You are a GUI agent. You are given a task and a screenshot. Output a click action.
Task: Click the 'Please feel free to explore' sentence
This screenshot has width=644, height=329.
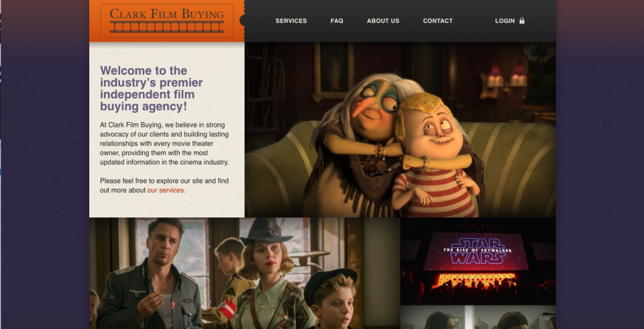[164, 185]
